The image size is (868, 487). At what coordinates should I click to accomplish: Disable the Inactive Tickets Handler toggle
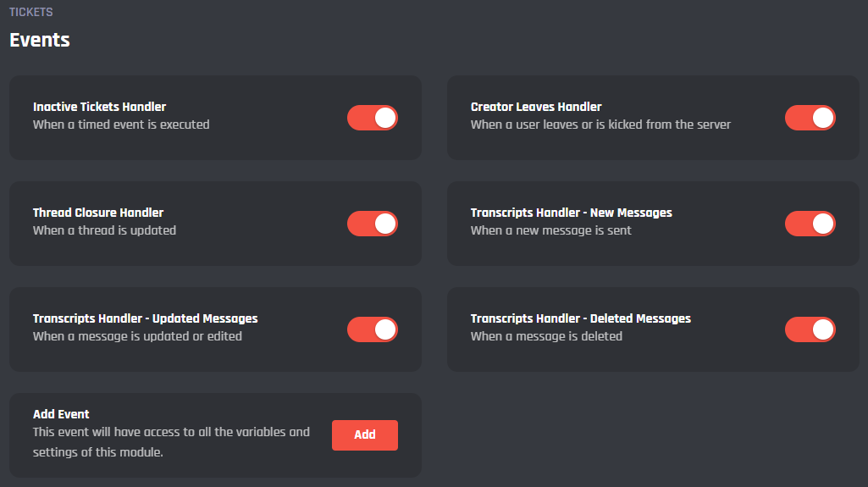point(372,118)
